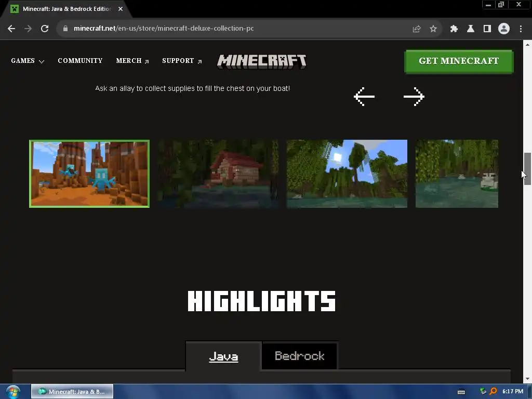Open the Extensions puzzle icon
Screen dimensions: 532x399
454,29
